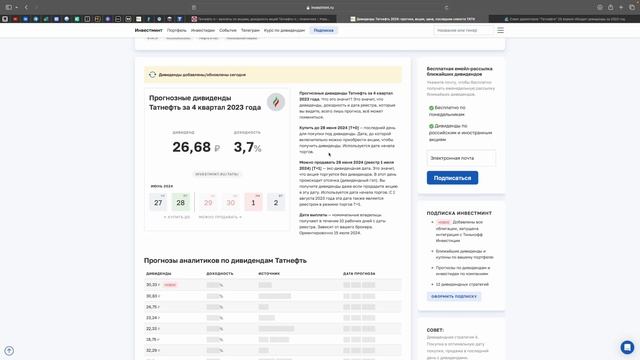Click the доходность column header in forecasts table
This screenshot has width=640, height=360.
(220, 273)
